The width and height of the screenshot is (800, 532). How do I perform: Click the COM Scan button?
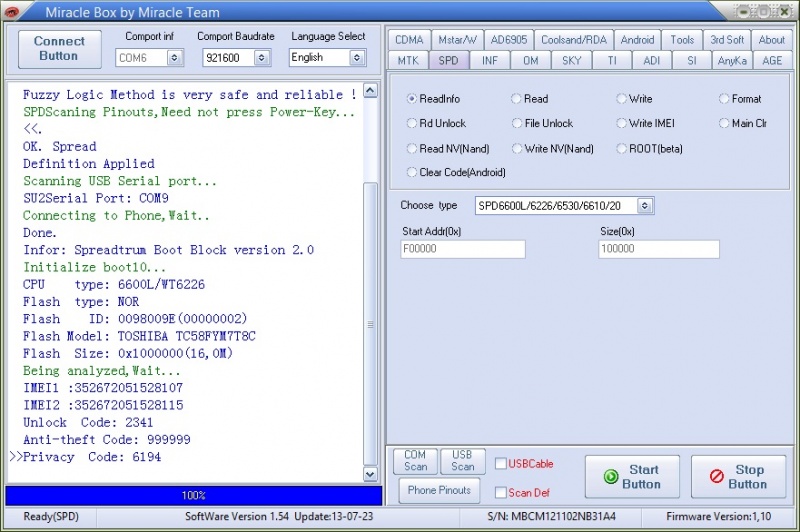415,461
